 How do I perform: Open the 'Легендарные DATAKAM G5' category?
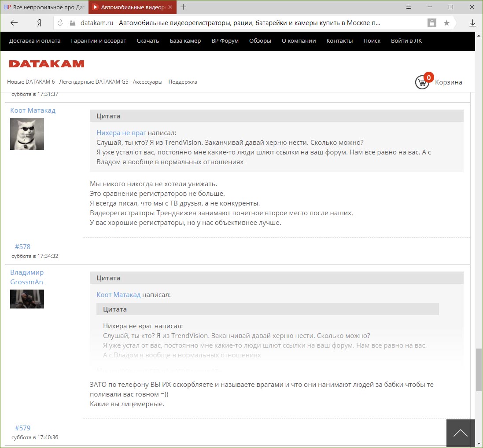coord(94,82)
